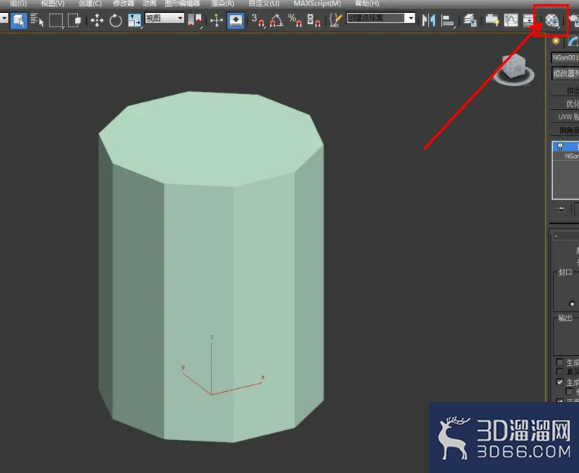Open the 自定义(U) menu
The height and width of the screenshot is (473, 579).
click(x=264, y=4)
